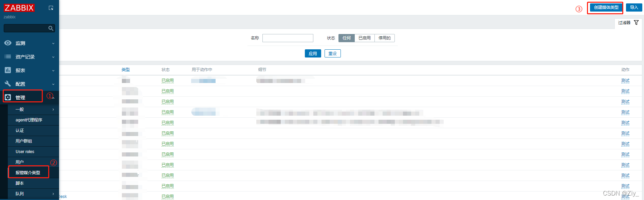Viewport: 644px width, 200px height.
Task: Open the 认证 submenu item
Action: point(20,131)
